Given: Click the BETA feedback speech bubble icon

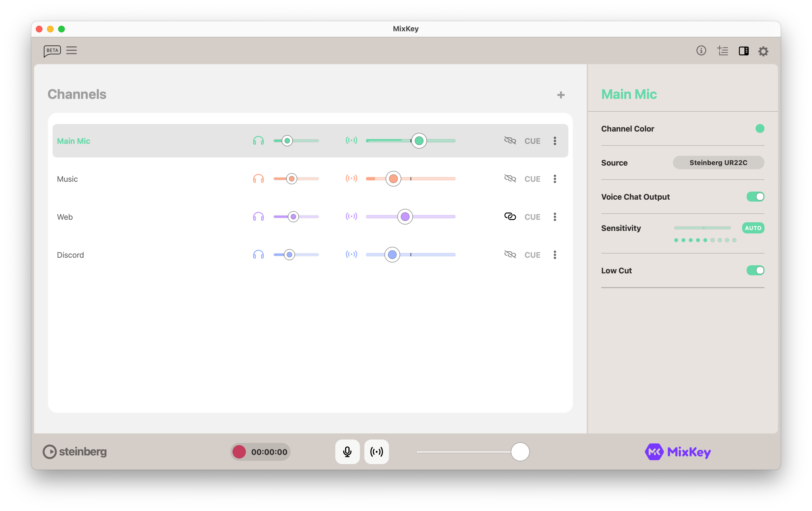Looking at the screenshot, I should [52, 51].
